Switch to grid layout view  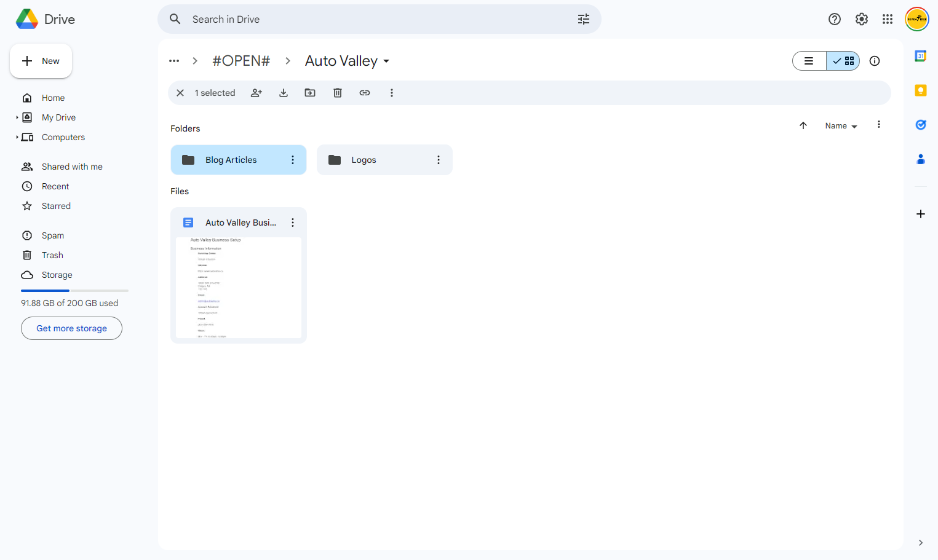[843, 61]
